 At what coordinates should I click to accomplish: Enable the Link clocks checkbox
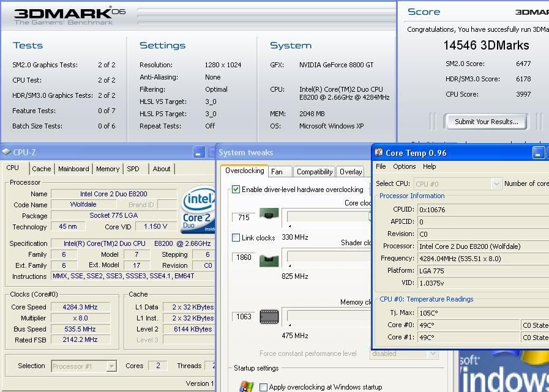[x=236, y=237]
